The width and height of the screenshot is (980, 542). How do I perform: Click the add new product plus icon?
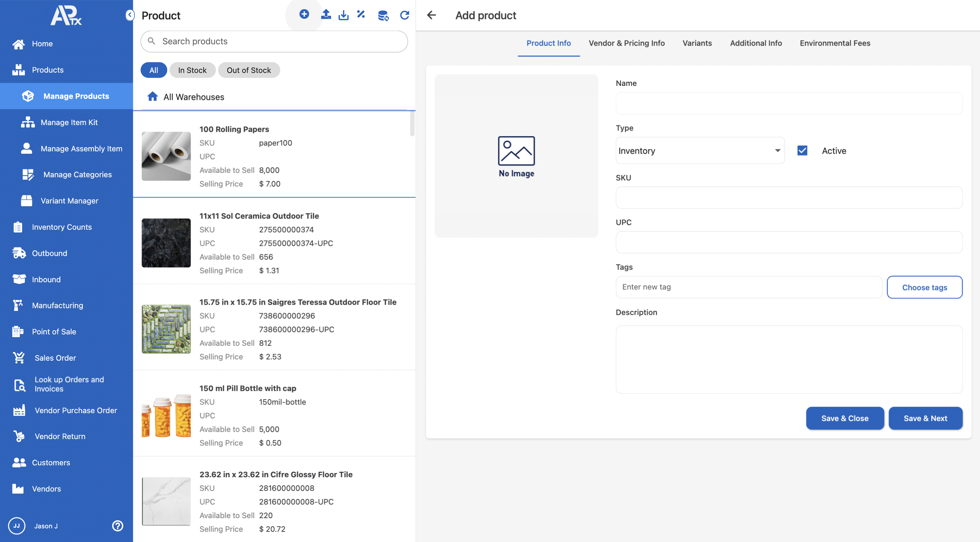click(x=304, y=14)
